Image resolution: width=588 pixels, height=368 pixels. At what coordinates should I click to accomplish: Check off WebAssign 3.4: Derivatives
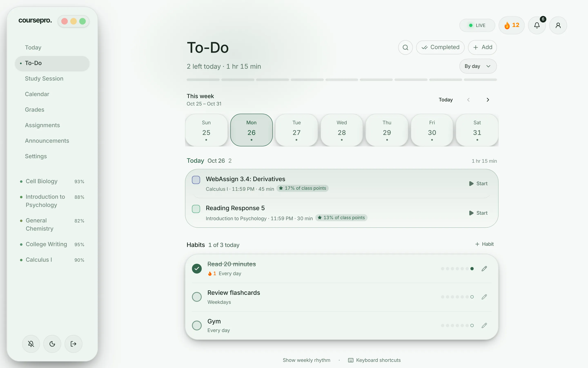(196, 180)
